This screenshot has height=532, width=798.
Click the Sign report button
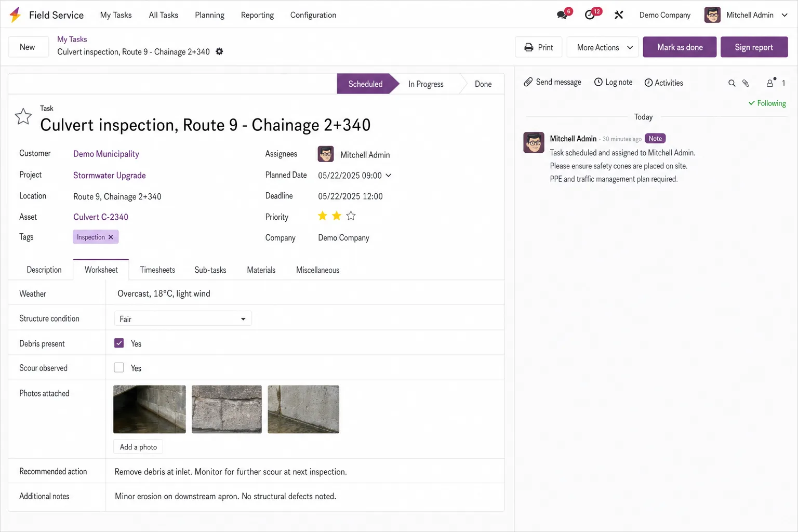(754, 47)
